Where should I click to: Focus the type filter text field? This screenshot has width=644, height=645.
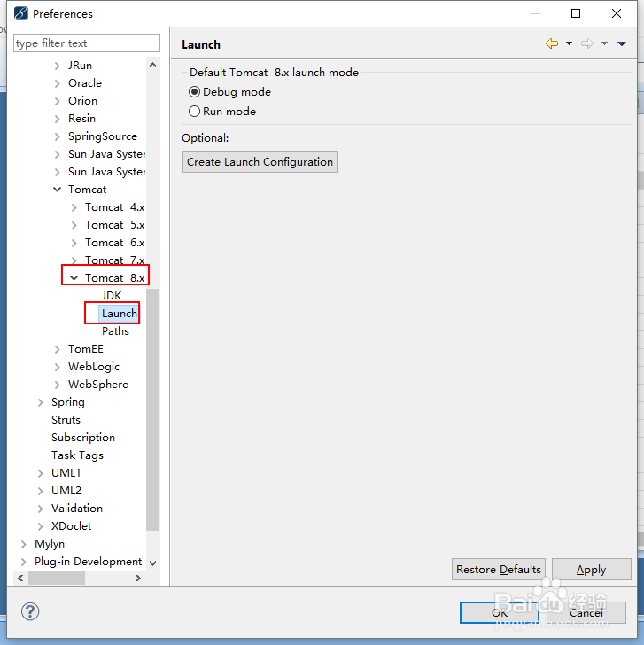click(x=86, y=43)
